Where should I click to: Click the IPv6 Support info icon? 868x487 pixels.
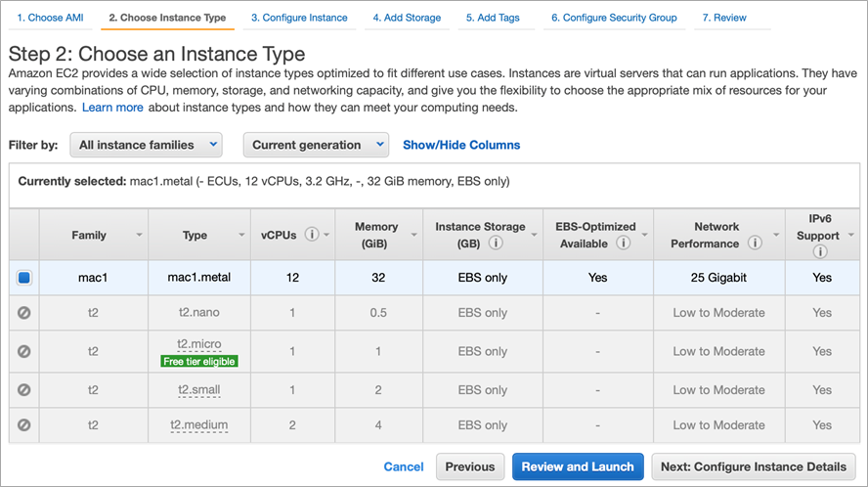[822, 251]
